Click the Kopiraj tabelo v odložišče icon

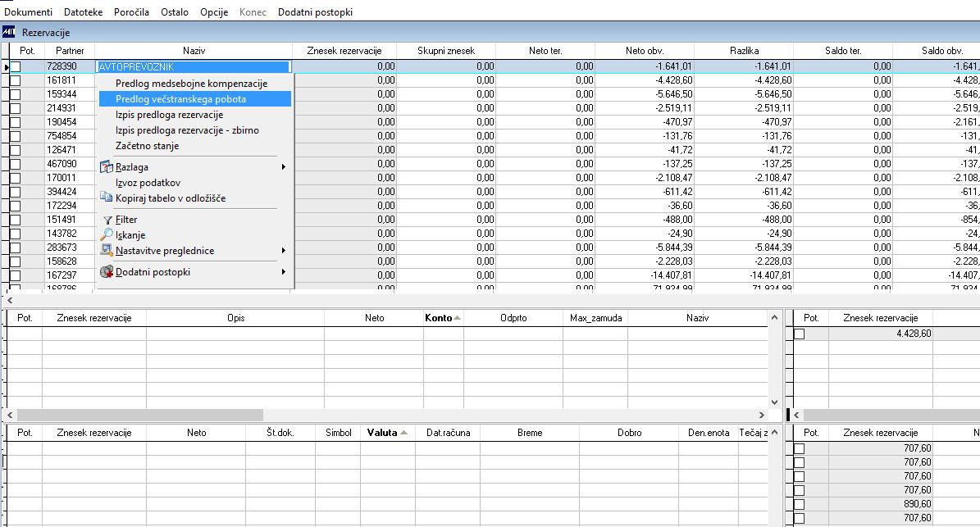pyautogui.click(x=107, y=198)
